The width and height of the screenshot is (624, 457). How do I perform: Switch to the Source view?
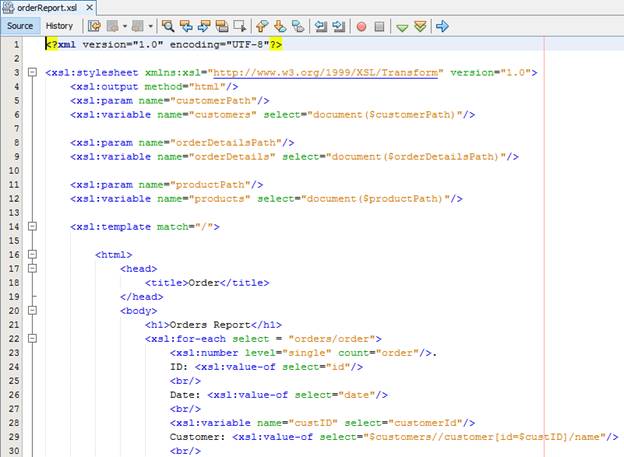(20, 26)
